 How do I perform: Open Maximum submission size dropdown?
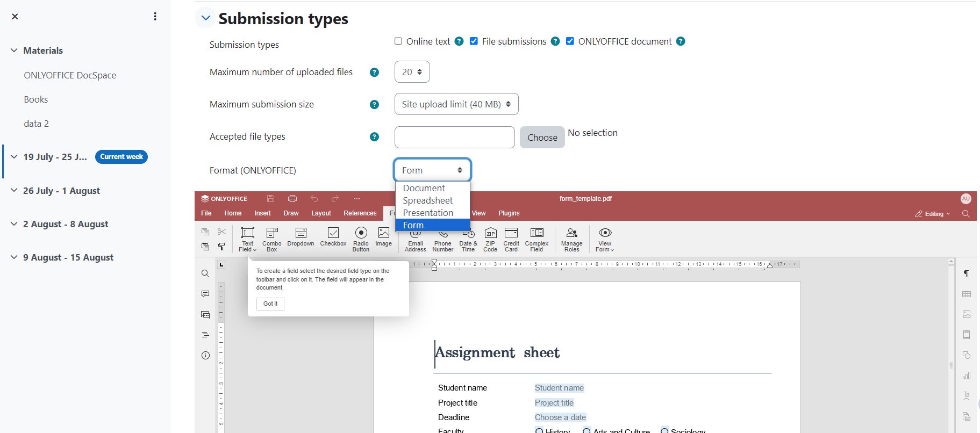point(456,104)
